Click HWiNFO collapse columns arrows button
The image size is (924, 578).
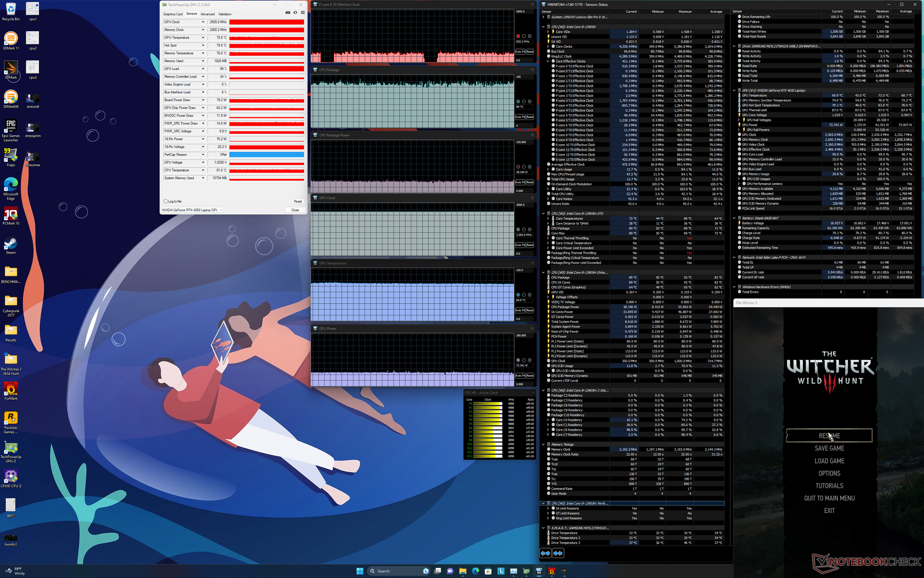(558, 553)
